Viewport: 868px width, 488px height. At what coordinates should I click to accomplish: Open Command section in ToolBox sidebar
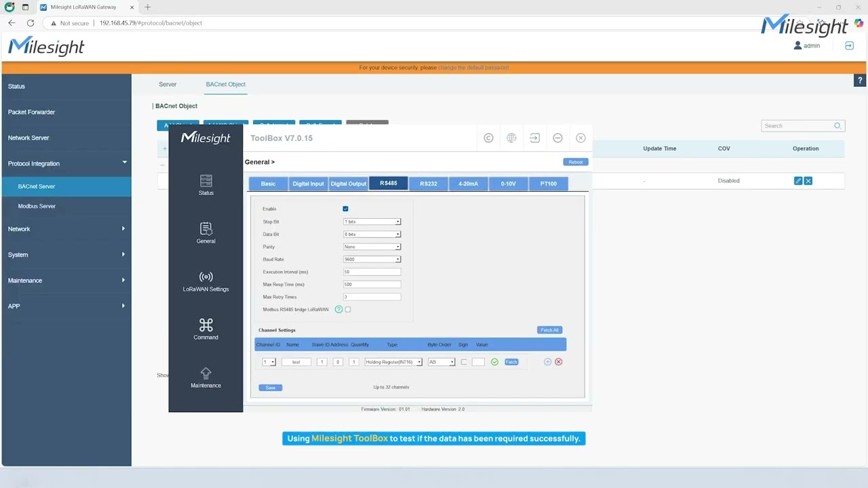(x=206, y=329)
